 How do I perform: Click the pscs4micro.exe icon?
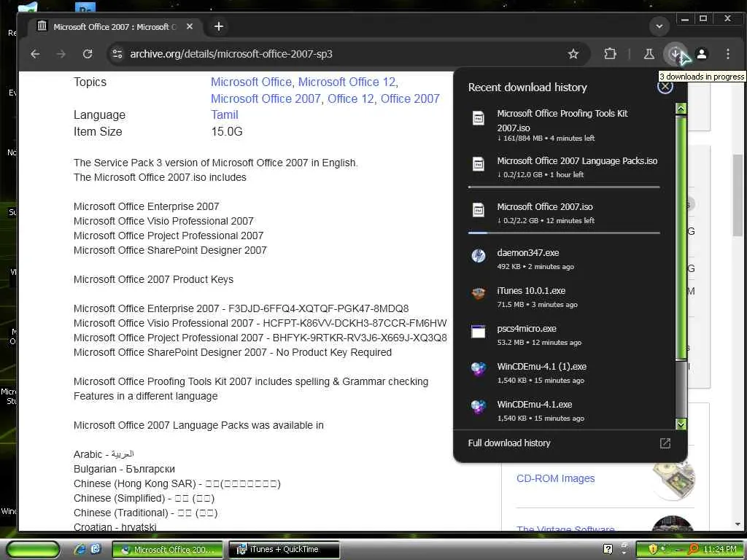(x=479, y=332)
